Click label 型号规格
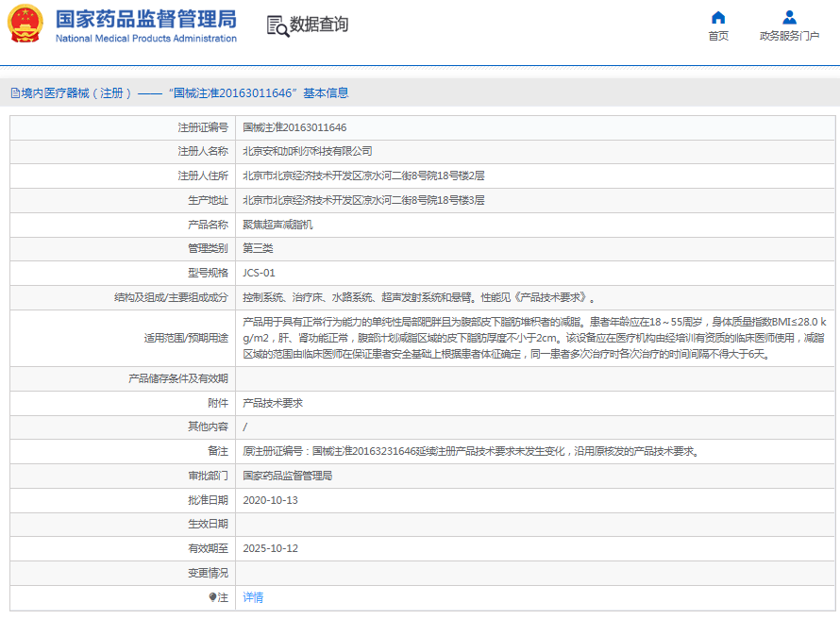Image resolution: width=840 pixels, height=619 pixels. tap(208, 273)
